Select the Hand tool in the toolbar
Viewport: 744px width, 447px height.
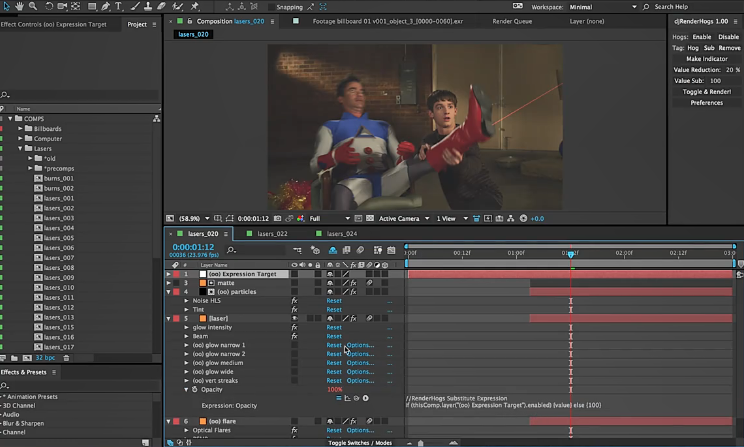[18, 6]
